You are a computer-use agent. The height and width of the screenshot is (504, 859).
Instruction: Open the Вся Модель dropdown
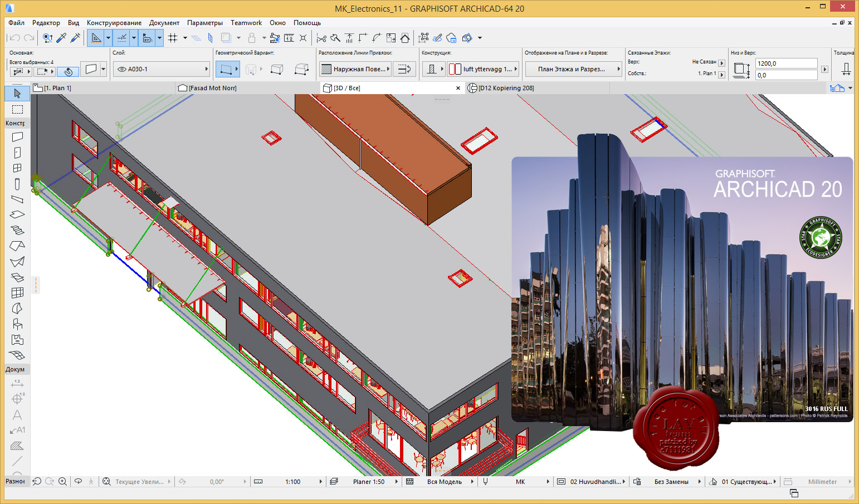tap(440, 482)
